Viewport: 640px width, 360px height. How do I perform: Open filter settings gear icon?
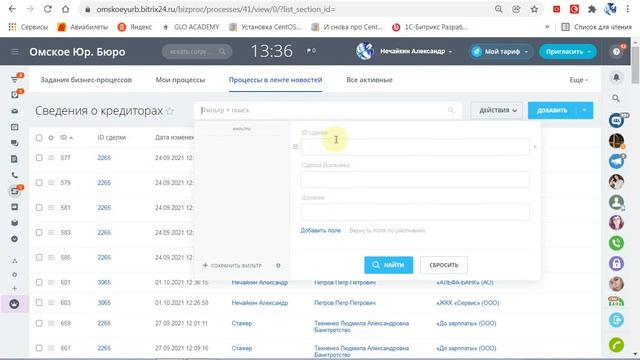(278, 265)
